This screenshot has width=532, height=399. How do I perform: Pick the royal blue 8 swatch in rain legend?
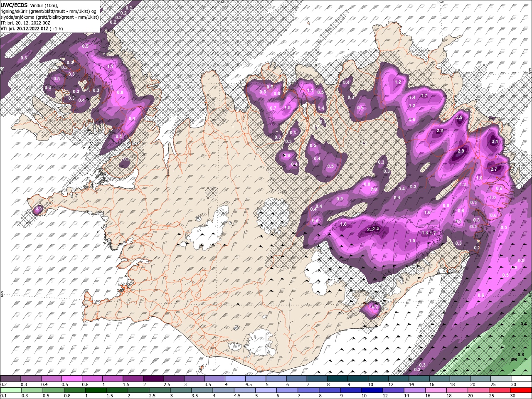point(329,390)
